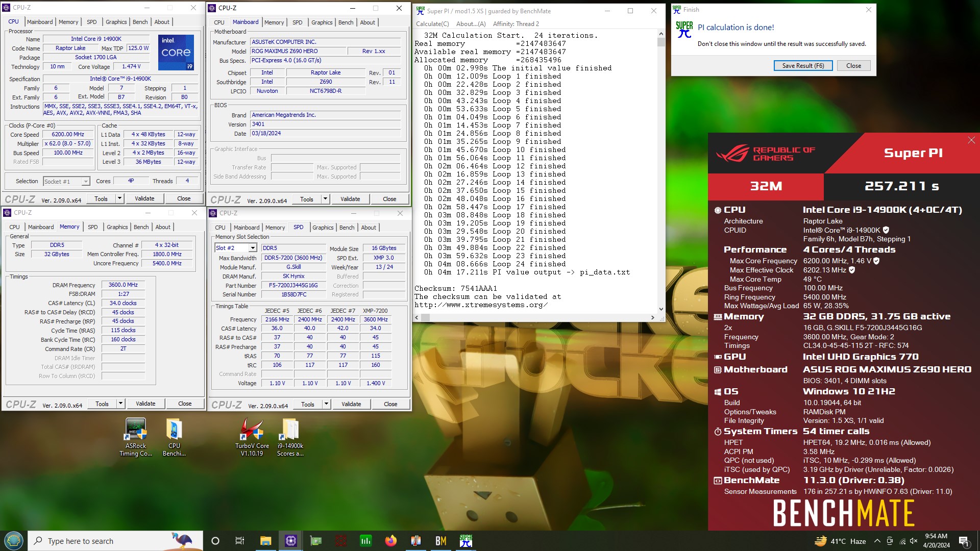Image resolution: width=980 pixels, height=551 pixels.
Task: Open Task View from the taskbar
Action: [240, 541]
